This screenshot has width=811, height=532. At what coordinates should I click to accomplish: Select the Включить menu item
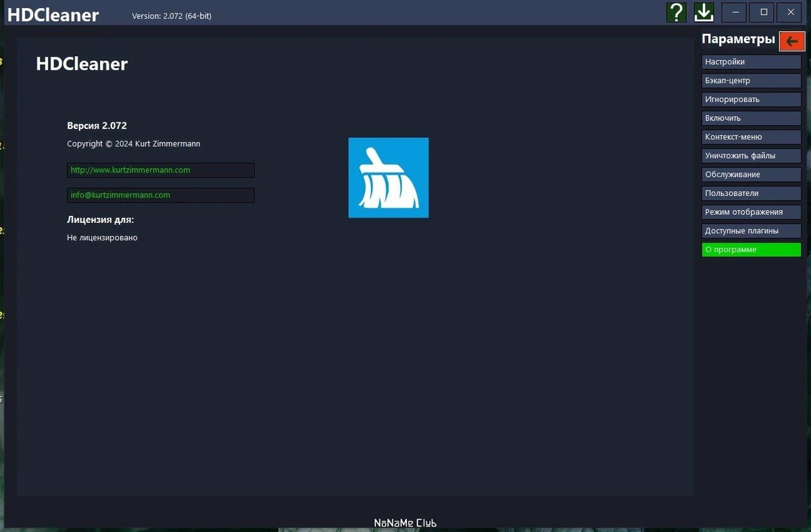coord(752,118)
